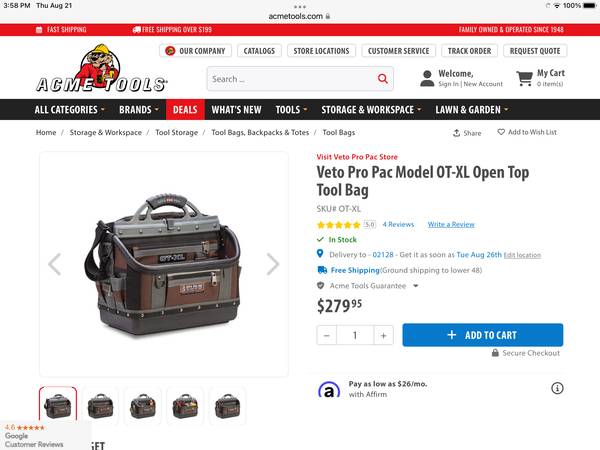Click the Share icon
The image size is (600, 450).
point(456,133)
